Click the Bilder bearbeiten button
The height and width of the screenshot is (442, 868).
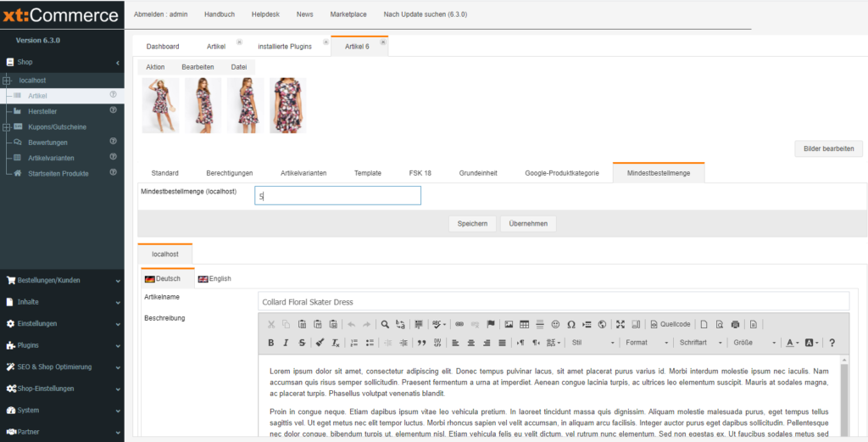(828, 149)
